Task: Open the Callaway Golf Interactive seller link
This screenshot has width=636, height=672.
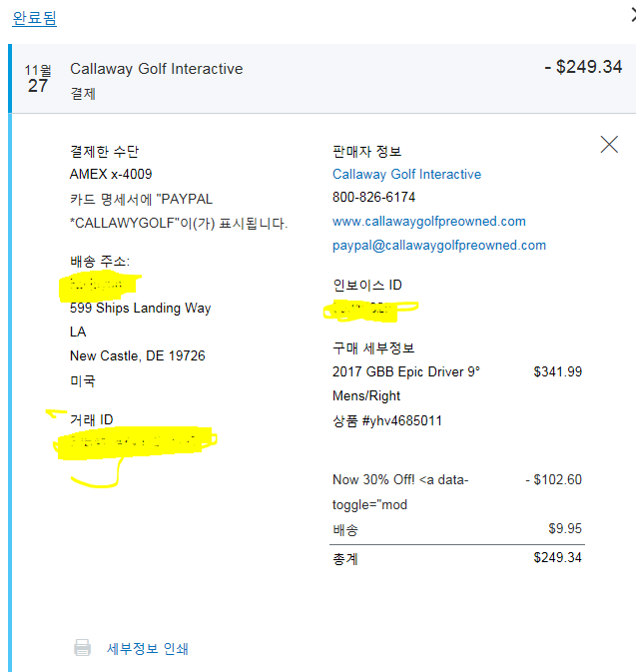Action: tap(406, 174)
